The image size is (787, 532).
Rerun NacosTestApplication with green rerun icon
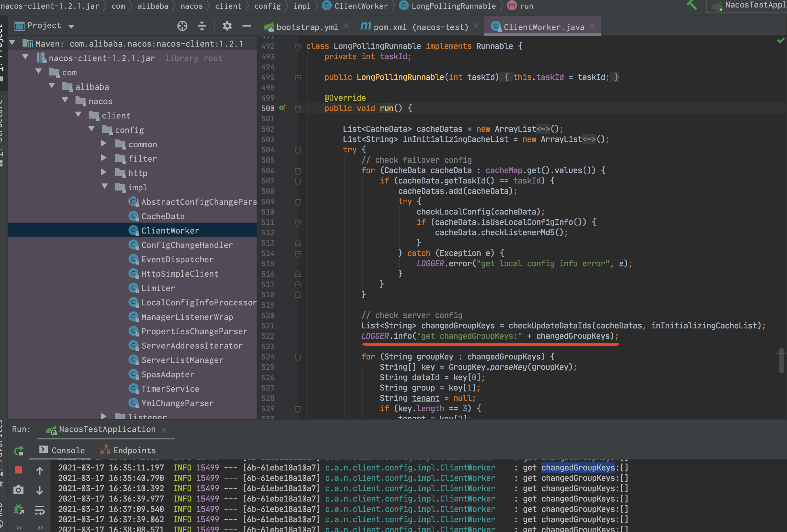click(19, 450)
